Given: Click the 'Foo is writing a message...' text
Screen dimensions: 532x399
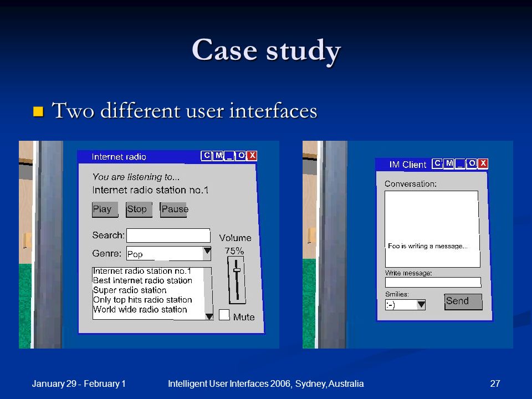Looking at the screenshot, I should pos(427,246).
